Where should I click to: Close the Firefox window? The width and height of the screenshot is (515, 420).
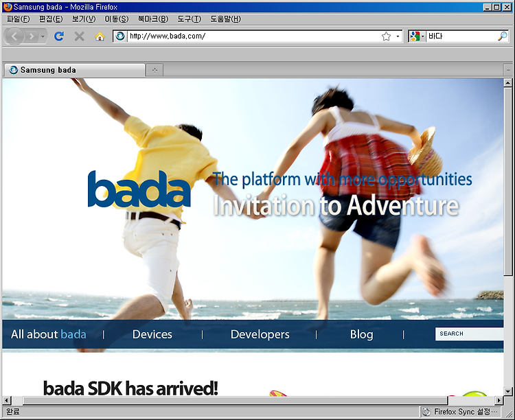pos(507,7)
